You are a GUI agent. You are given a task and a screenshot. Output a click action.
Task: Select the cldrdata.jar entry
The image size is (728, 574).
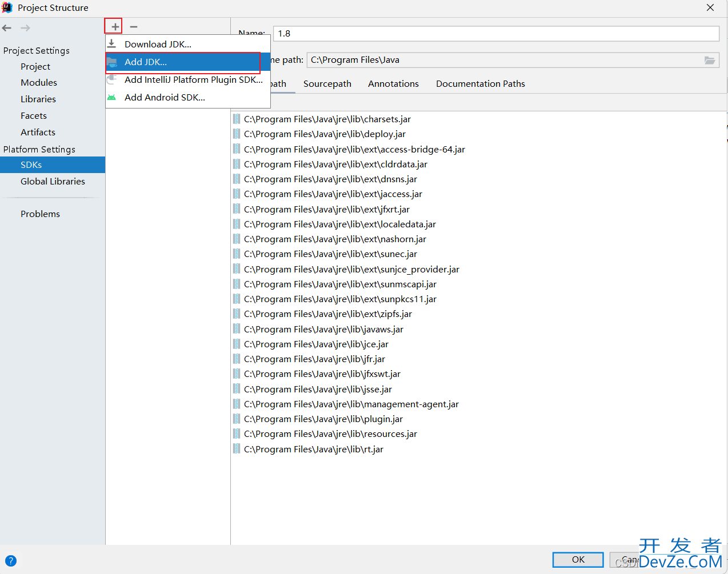pos(335,164)
